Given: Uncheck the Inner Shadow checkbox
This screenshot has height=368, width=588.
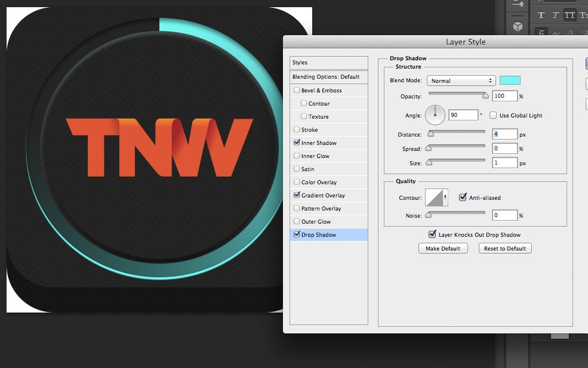Looking at the screenshot, I should click(297, 143).
